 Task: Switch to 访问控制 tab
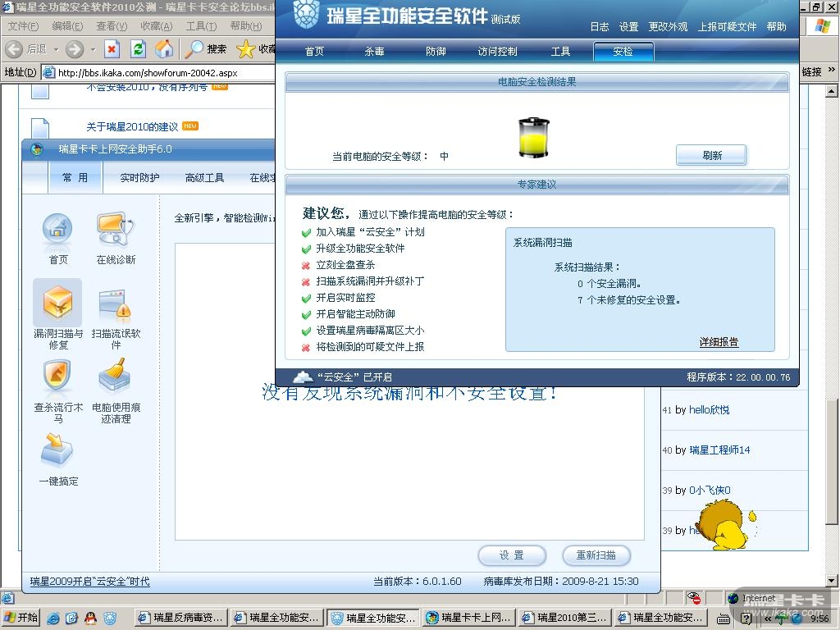(497, 52)
